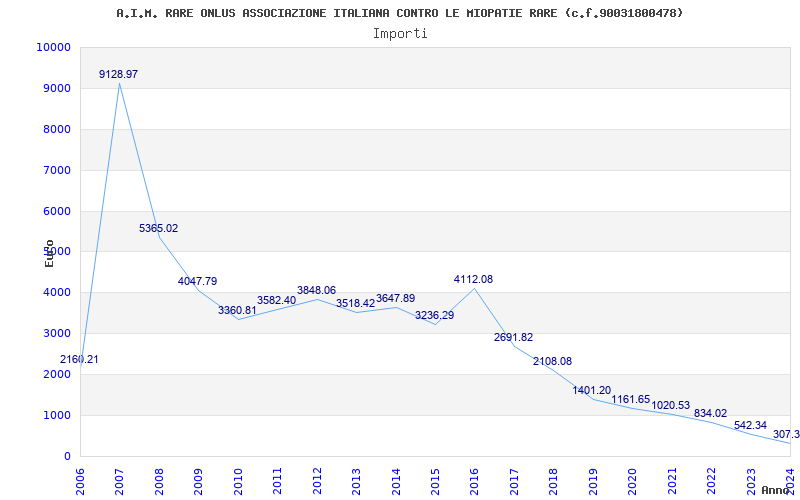Click the 3582.40 data label

(x=277, y=301)
